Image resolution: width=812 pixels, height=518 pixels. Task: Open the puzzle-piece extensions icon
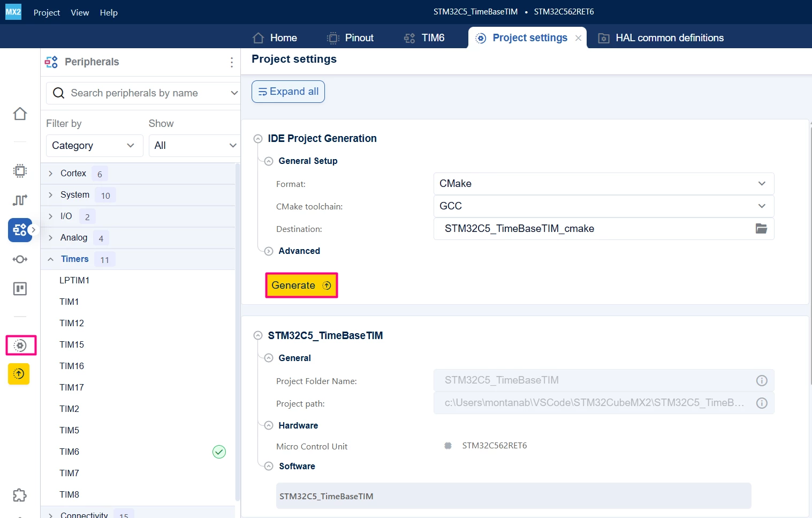click(20, 495)
